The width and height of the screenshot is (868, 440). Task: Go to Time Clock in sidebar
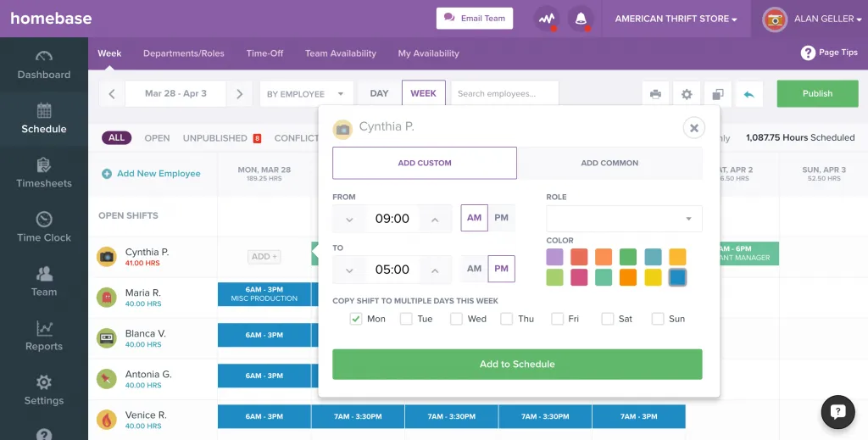[44, 227]
